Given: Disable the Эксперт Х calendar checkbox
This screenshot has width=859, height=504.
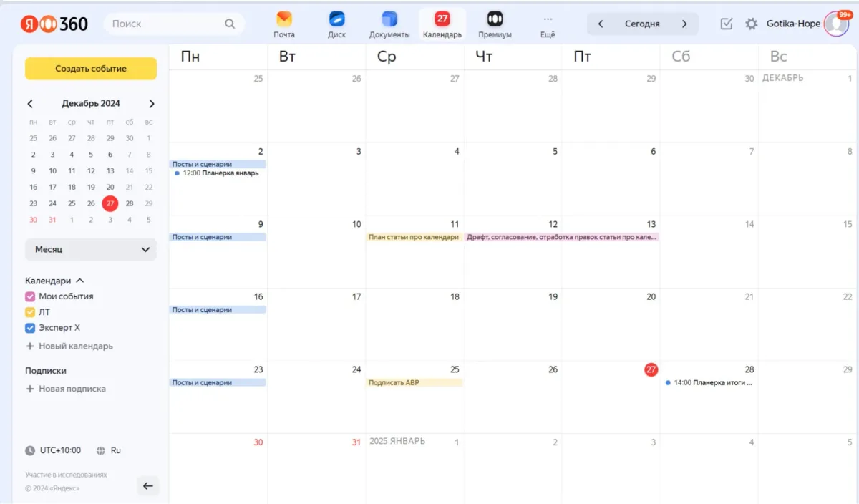Looking at the screenshot, I should click(x=30, y=328).
